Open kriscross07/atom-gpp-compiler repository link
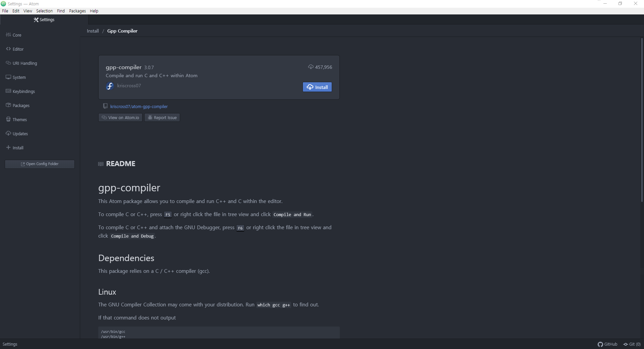644x349 pixels. tap(139, 106)
